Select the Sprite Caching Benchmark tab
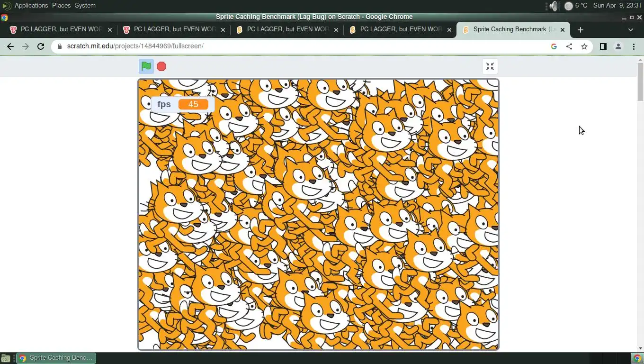 pyautogui.click(x=514, y=29)
